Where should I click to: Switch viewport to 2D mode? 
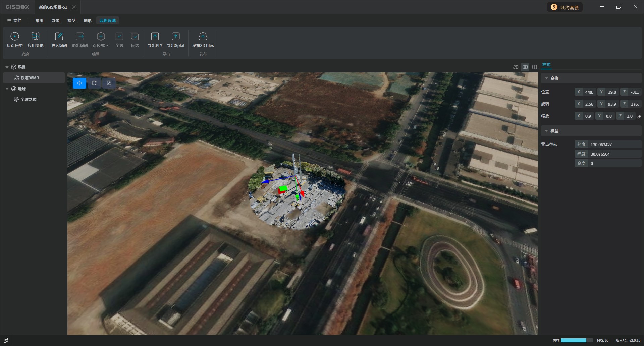pyautogui.click(x=516, y=67)
